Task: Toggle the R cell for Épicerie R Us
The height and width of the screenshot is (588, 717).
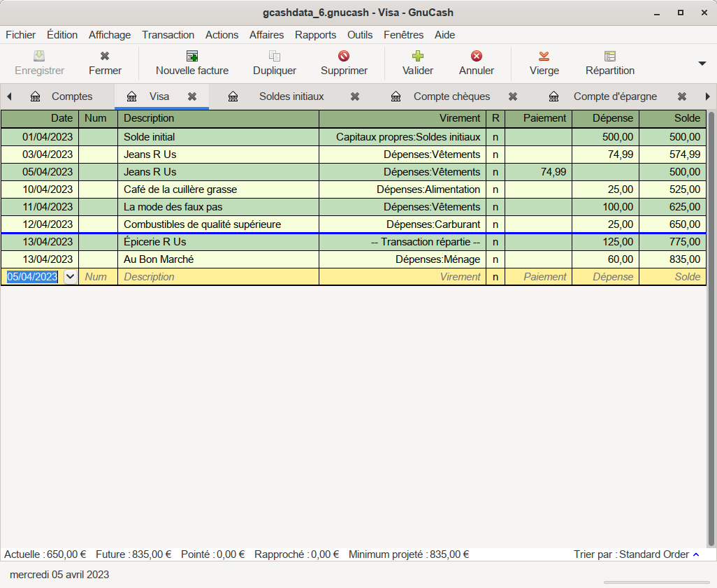Action: tap(495, 242)
